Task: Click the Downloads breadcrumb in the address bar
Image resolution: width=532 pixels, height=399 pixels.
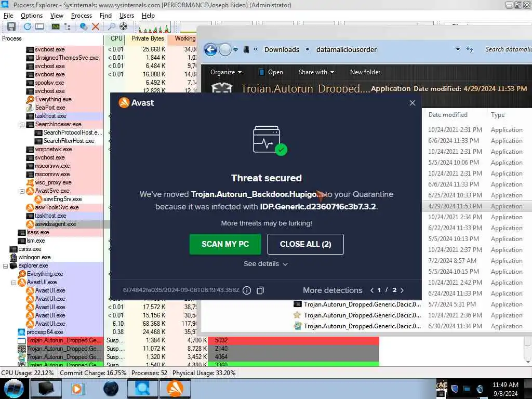Action: tap(282, 49)
